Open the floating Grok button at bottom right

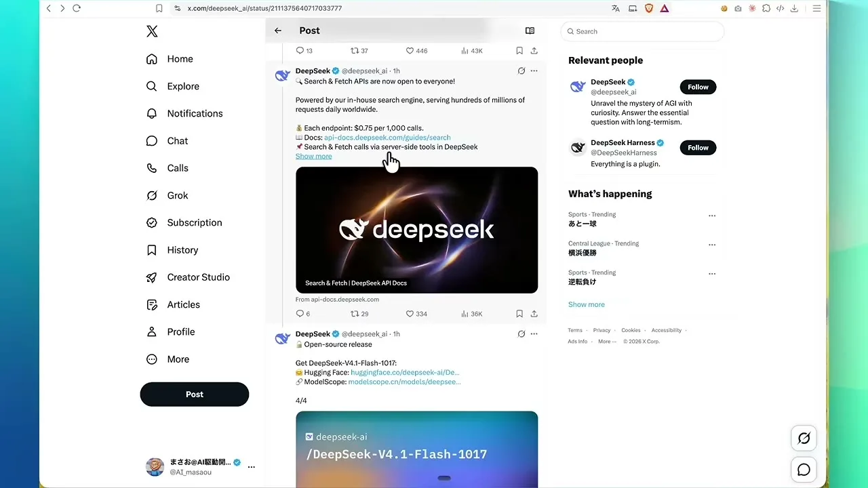pyautogui.click(x=804, y=439)
